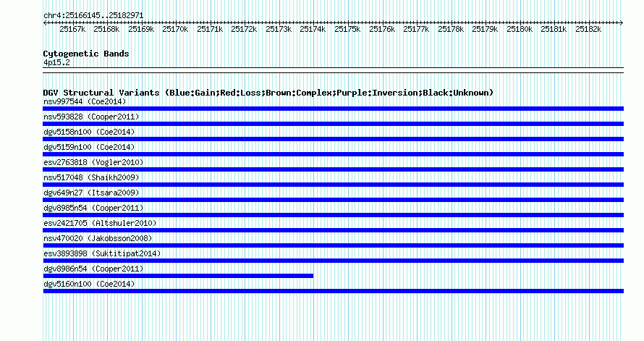Click the 25175k ruler position
644x341 pixels.
[347, 29]
